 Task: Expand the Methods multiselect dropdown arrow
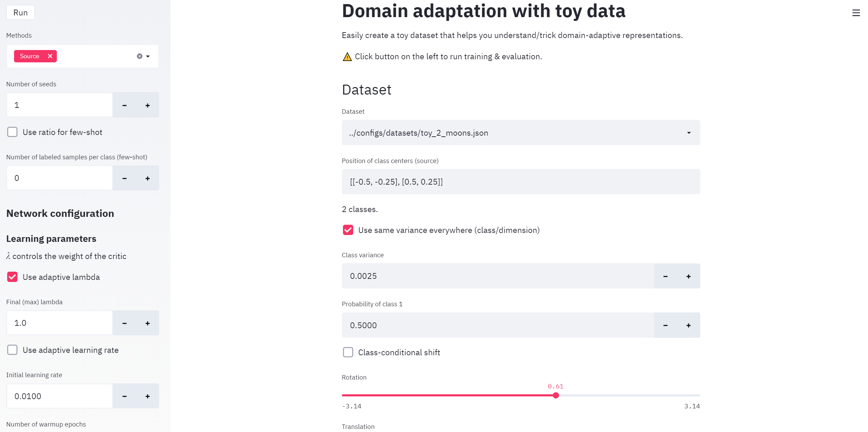point(148,56)
